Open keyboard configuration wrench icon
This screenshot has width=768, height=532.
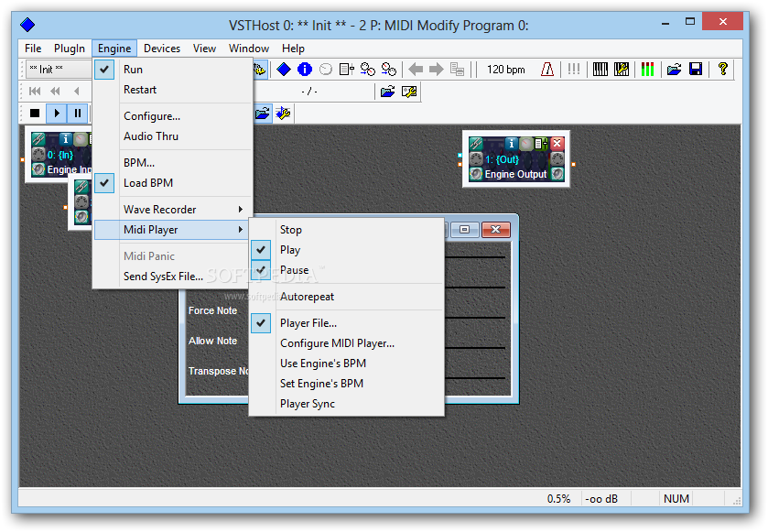[x=621, y=70]
